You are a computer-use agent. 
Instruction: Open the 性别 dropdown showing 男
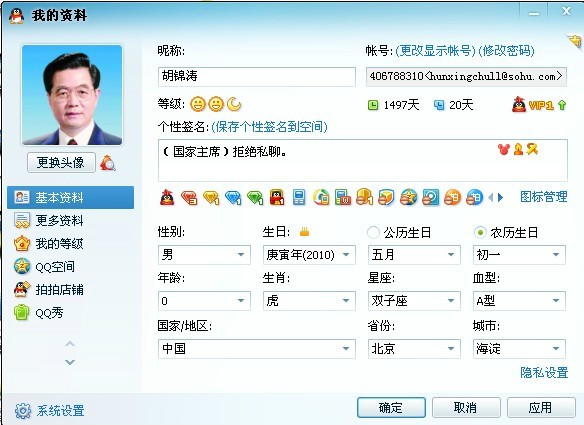pos(204,255)
